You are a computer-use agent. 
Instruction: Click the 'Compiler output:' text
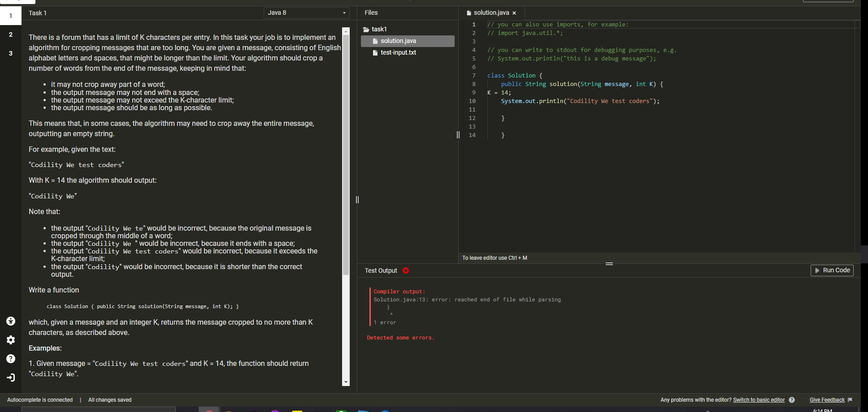(399, 292)
